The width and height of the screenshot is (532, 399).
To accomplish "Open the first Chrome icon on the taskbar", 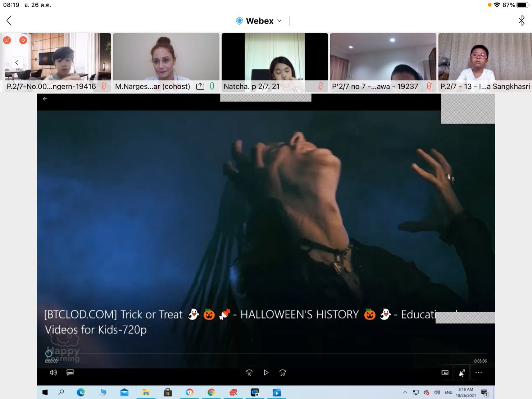I will click(190, 392).
